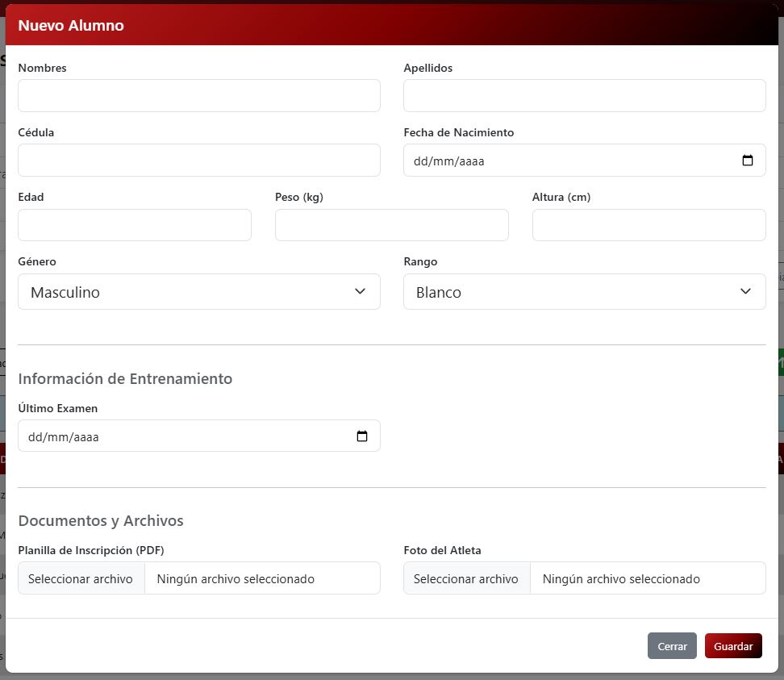The image size is (784, 680).
Task: Click the Nombres text field
Action: (x=198, y=96)
